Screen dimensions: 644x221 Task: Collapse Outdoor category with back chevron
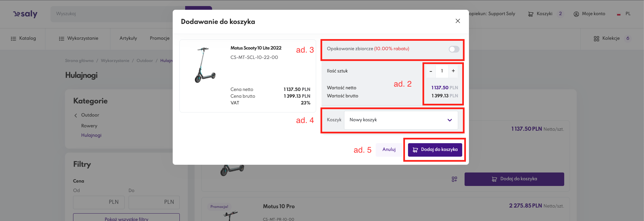pos(76,115)
